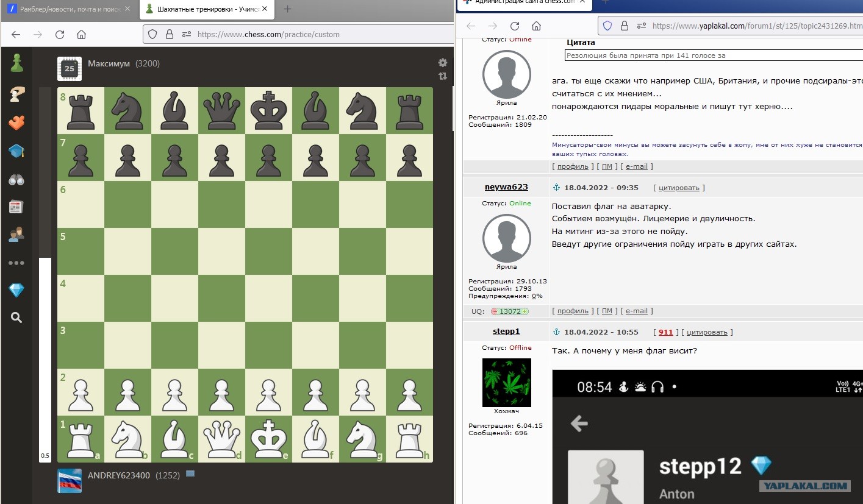Click the quoted text field starting with Резолюция
The height and width of the screenshot is (504, 863).
coord(714,55)
